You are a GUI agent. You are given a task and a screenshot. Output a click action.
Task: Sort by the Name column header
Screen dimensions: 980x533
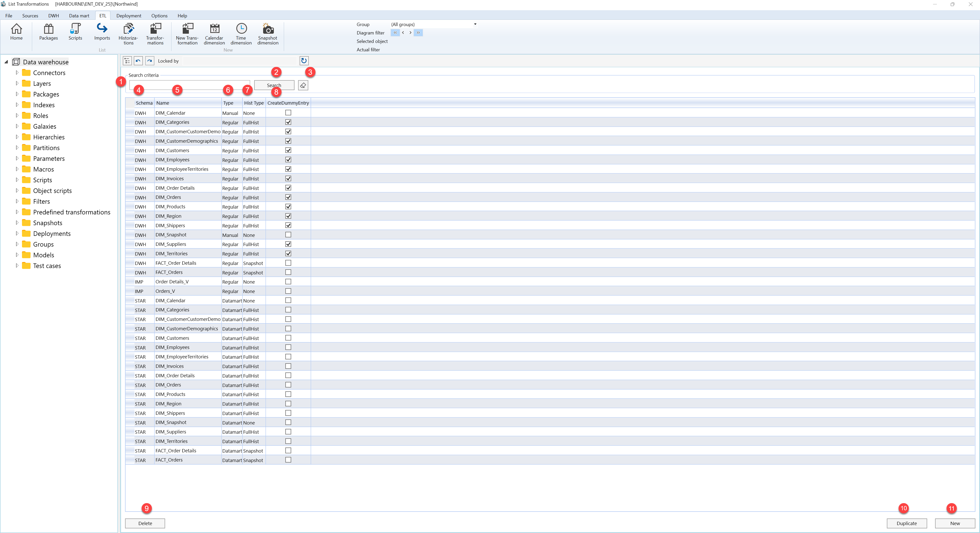(188, 103)
